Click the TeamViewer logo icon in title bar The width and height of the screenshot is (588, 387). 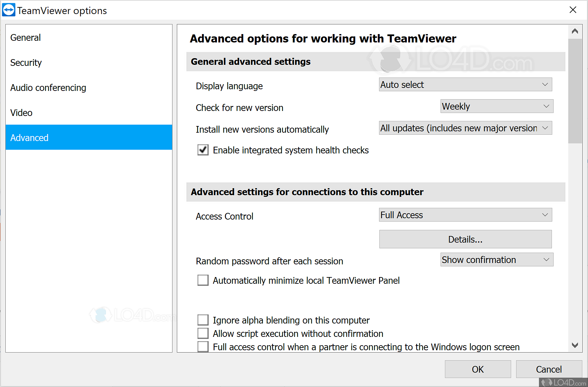[9, 10]
